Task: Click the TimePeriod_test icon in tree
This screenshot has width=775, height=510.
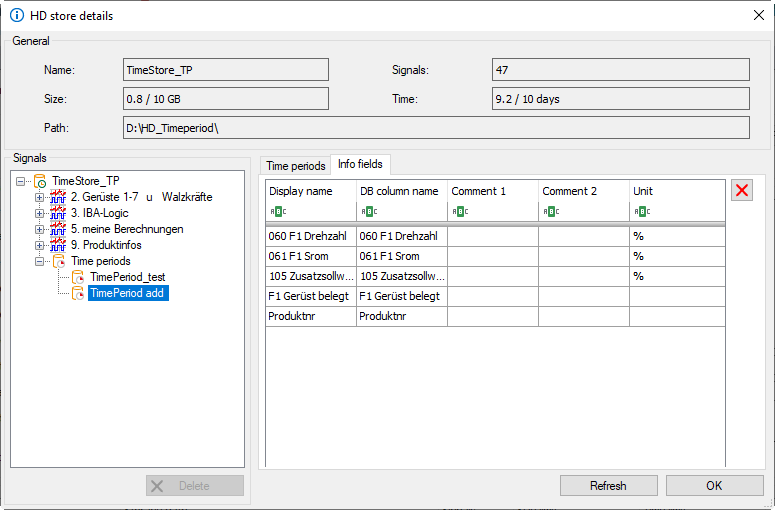Action: coord(78,277)
